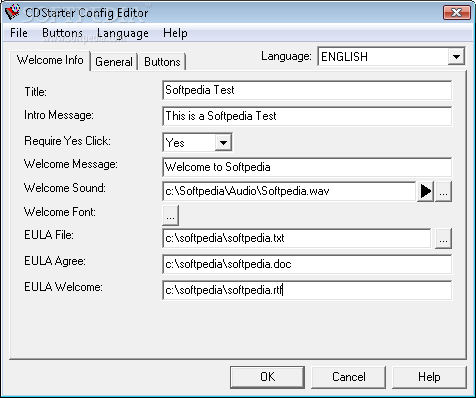
Task: Click the CDStarter app icon in title bar
Action: coord(12,12)
